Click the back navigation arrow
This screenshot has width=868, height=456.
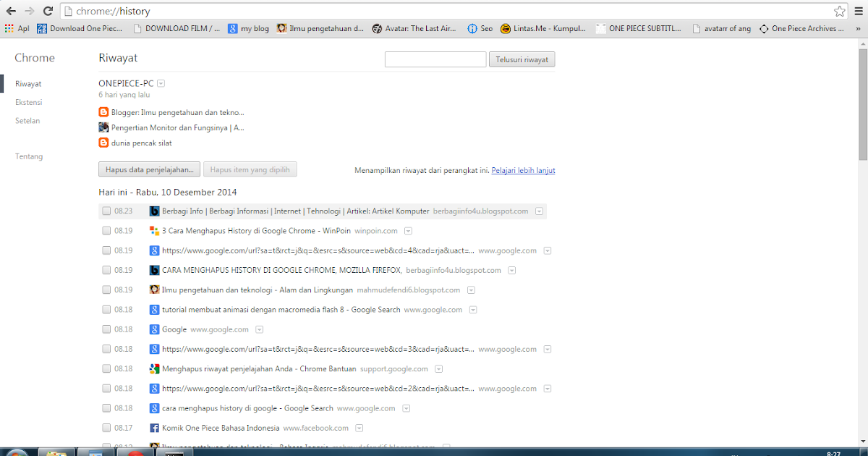click(x=10, y=12)
